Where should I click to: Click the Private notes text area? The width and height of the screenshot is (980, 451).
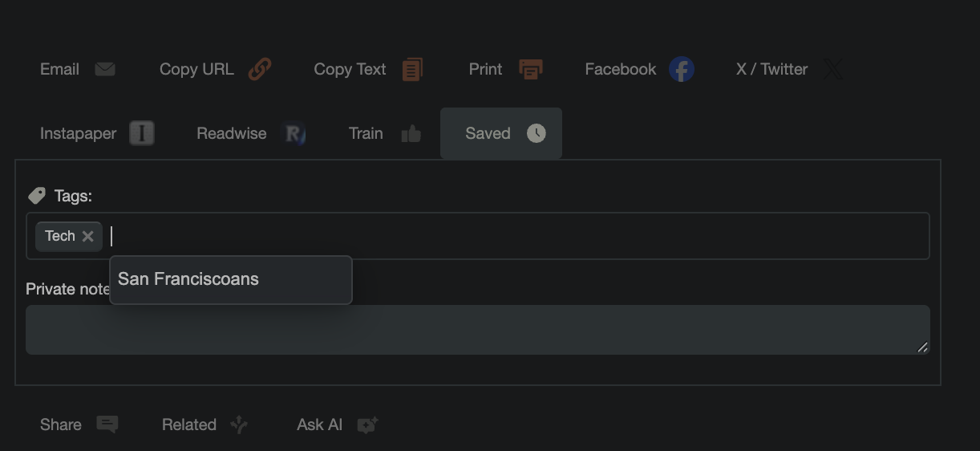tap(477, 329)
